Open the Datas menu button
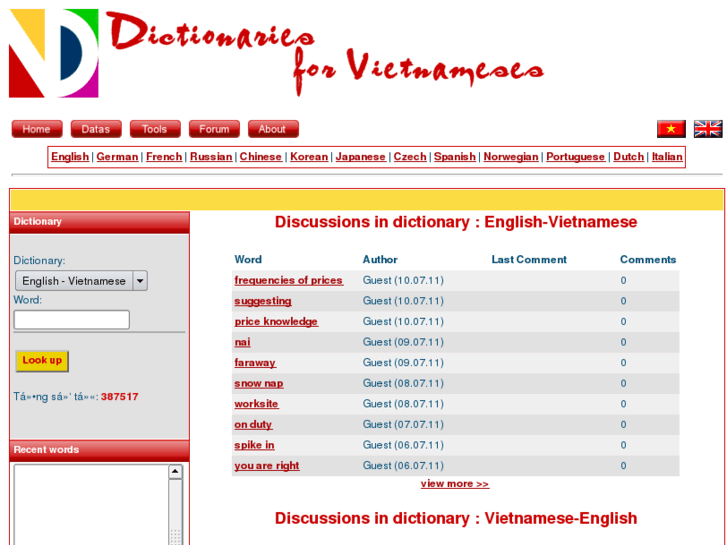Screen dimensions: 727x545 point(96,129)
